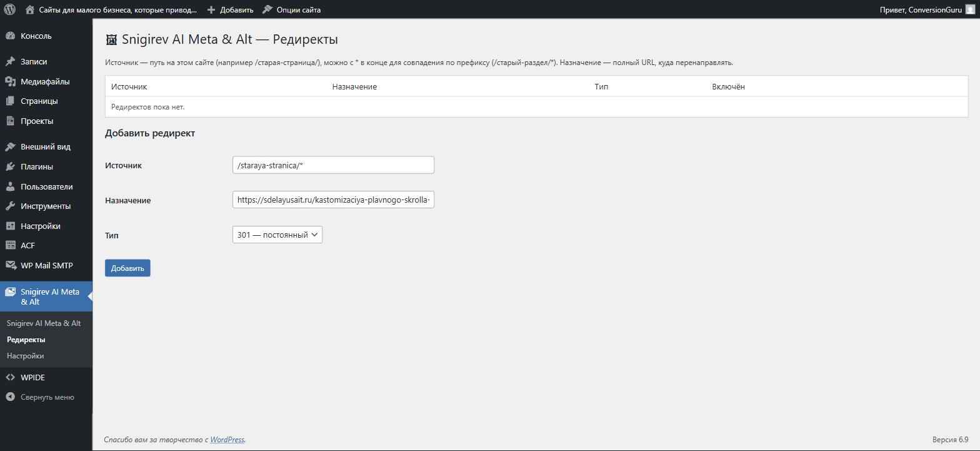Image resolution: width=980 pixels, height=451 pixels.
Task: Click the Страницы pages icon
Action: click(10, 101)
